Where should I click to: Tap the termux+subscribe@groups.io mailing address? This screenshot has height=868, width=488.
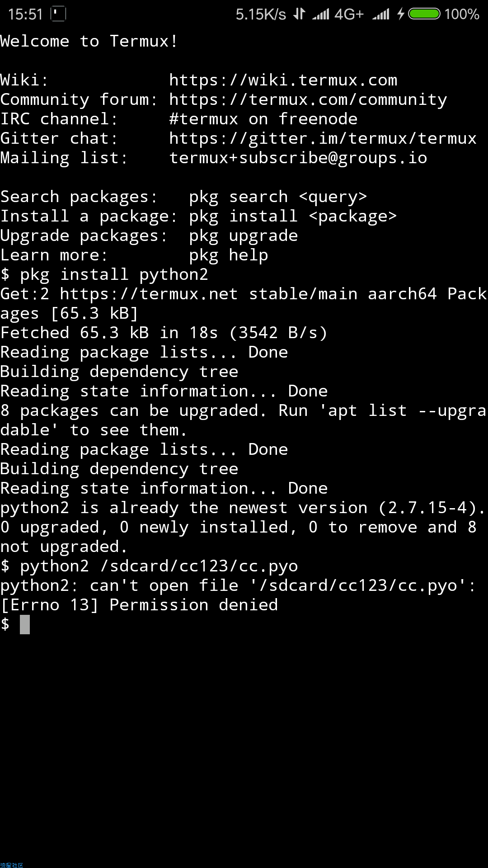298,158
